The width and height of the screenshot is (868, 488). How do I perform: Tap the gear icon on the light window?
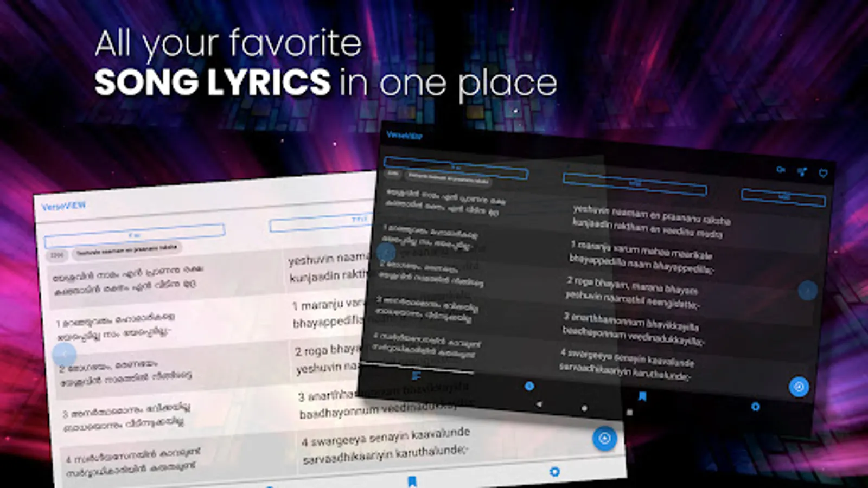pyautogui.click(x=553, y=473)
